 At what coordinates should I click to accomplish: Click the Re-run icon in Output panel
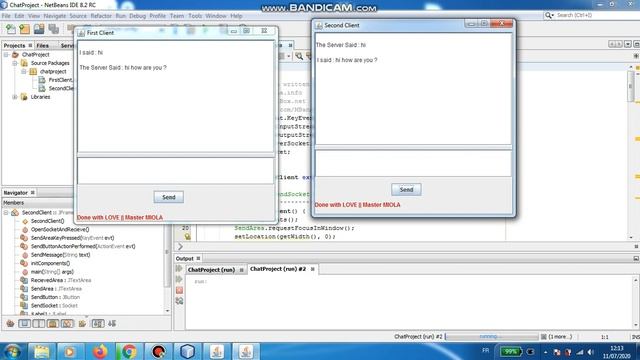coord(179,269)
